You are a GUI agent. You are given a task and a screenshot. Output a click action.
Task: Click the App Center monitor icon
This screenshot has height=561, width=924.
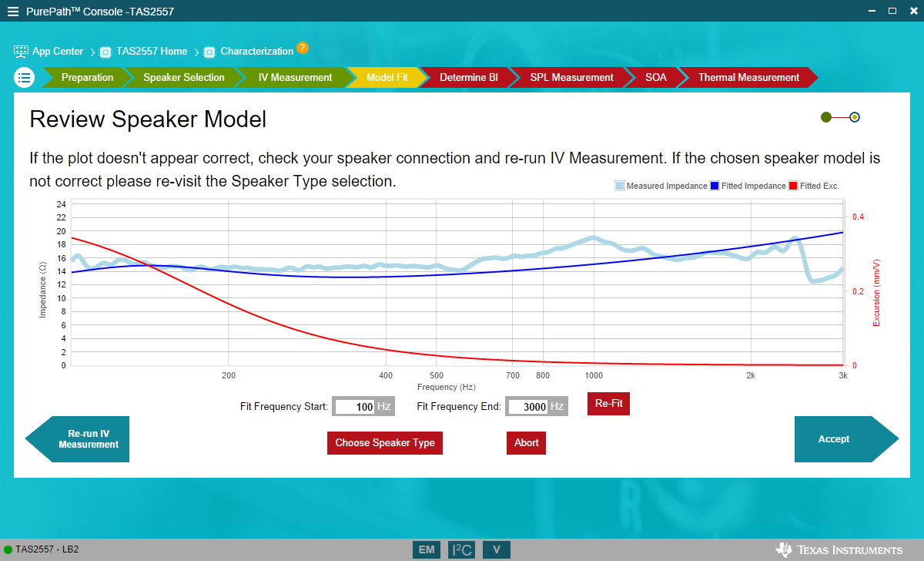tap(22, 52)
